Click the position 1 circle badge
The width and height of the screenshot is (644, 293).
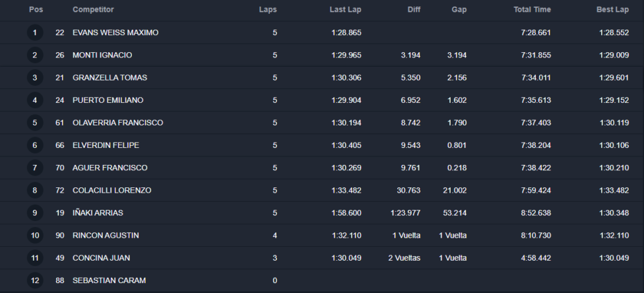coord(35,32)
